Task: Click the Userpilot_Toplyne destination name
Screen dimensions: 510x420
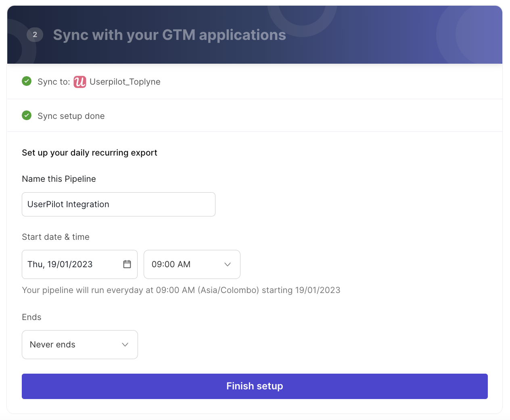Action: pyautogui.click(x=125, y=82)
